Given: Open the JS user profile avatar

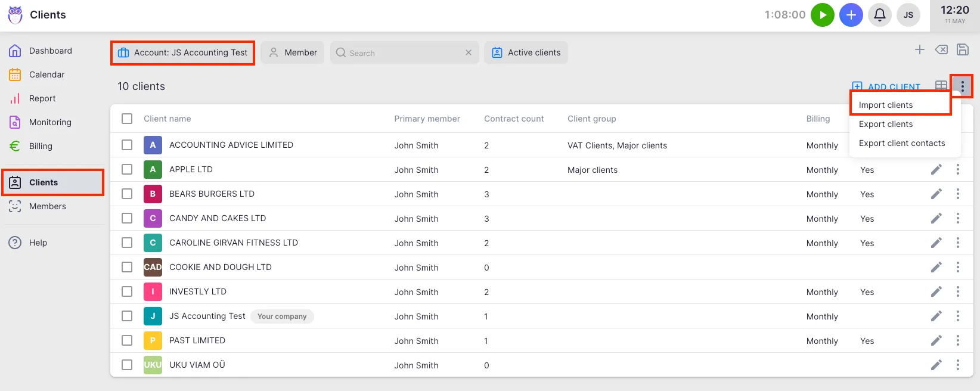Looking at the screenshot, I should point(908,15).
